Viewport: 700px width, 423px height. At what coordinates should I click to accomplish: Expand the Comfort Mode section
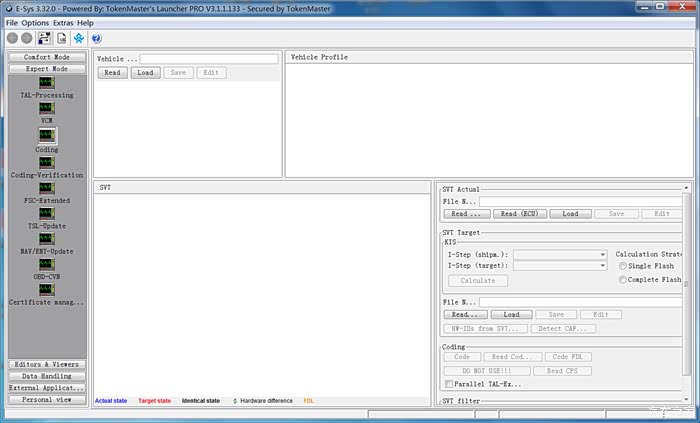pos(47,57)
